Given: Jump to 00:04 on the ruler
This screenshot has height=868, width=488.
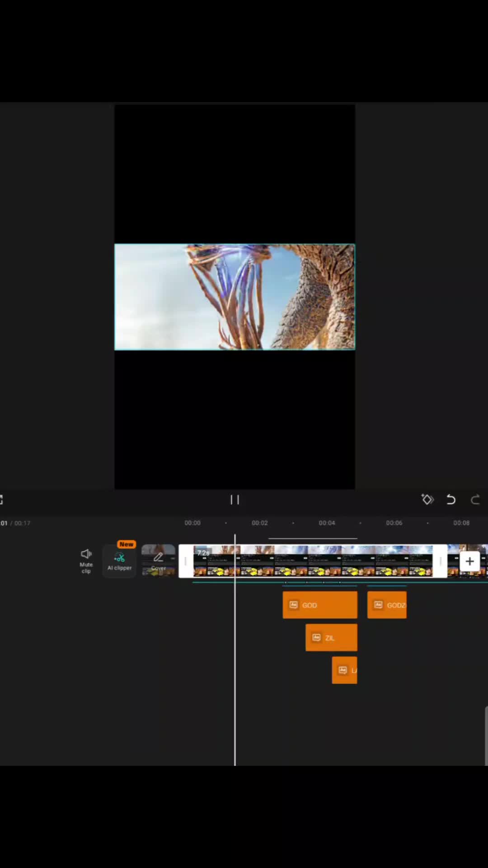Looking at the screenshot, I should point(327,523).
